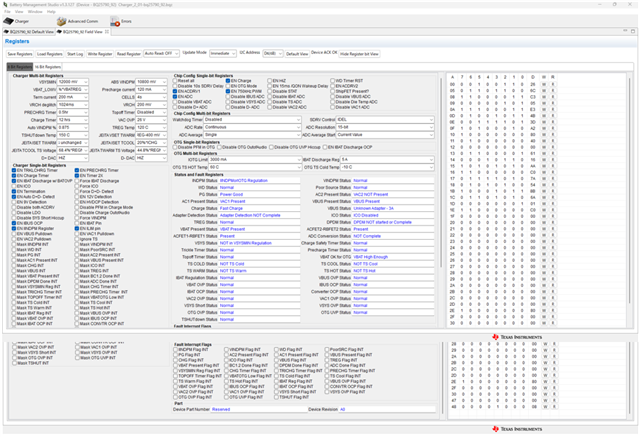640x437 pixels.
Task: Click the Read Register button
Action: 129,54
